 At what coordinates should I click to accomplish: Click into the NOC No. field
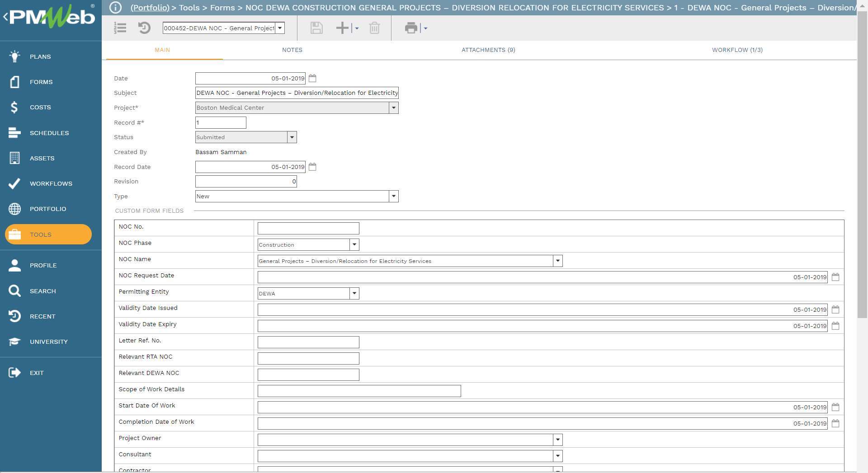click(308, 228)
